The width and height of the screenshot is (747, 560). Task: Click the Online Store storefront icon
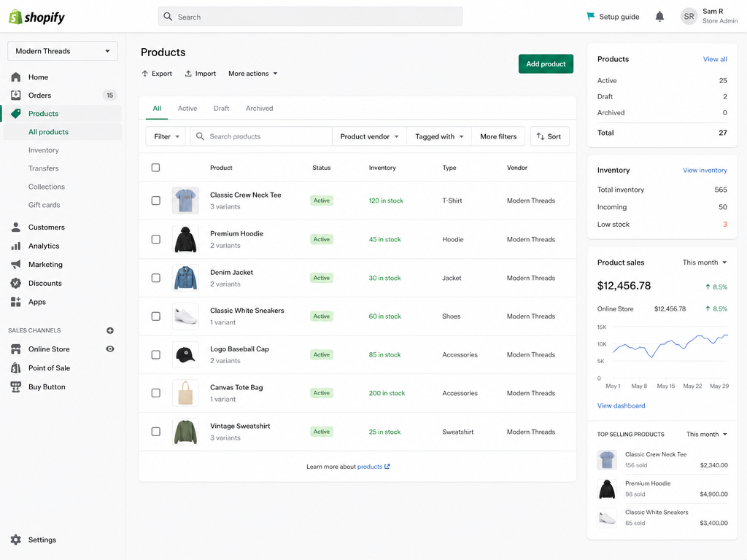pos(16,349)
